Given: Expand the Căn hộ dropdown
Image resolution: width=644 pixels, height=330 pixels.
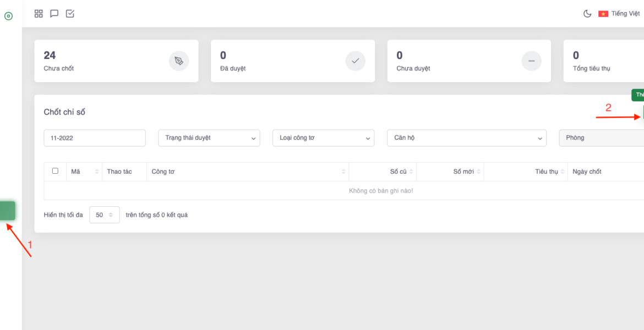Looking at the screenshot, I should pos(466,138).
